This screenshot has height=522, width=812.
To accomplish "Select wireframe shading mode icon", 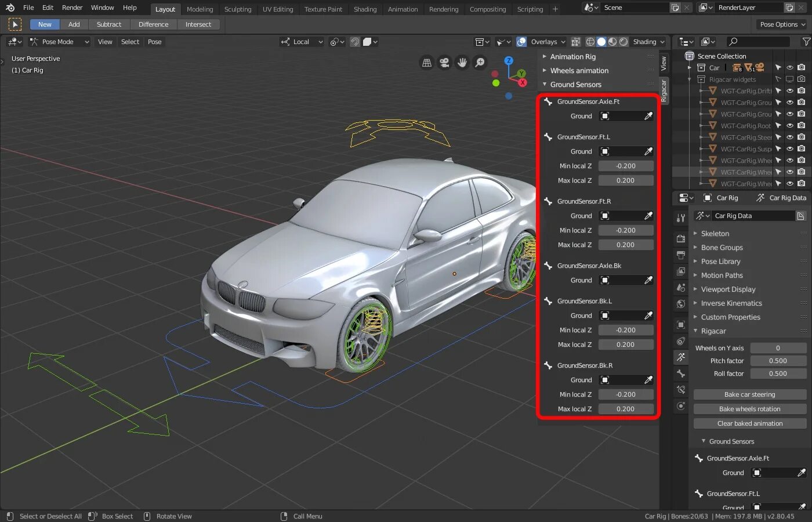I will 590,42.
